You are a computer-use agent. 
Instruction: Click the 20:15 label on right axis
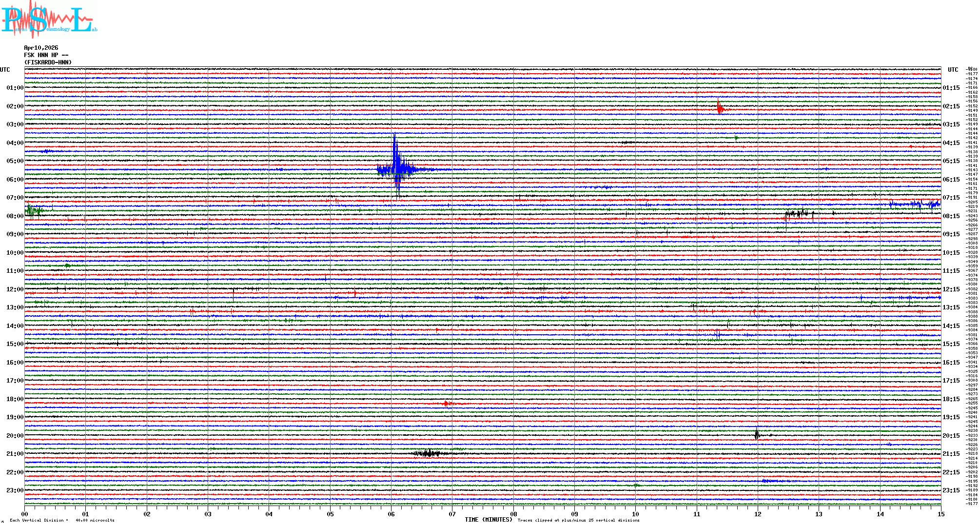[x=951, y=436]
